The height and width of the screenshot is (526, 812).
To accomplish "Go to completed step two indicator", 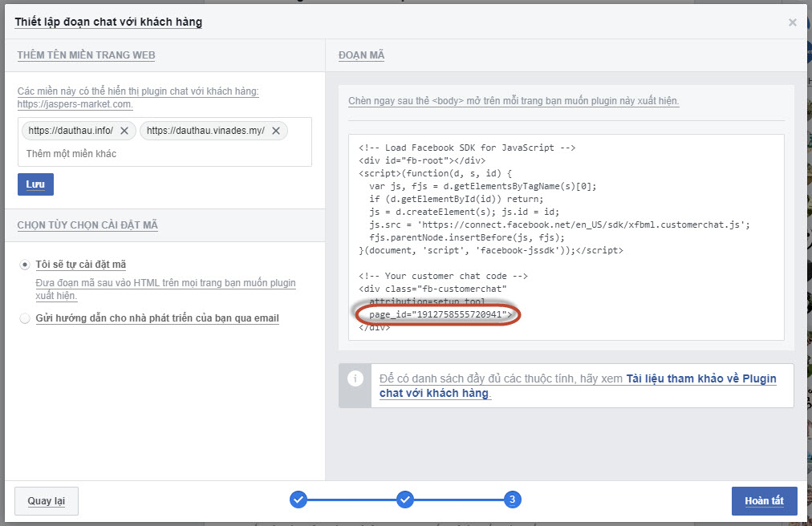I will click(405, 500).
